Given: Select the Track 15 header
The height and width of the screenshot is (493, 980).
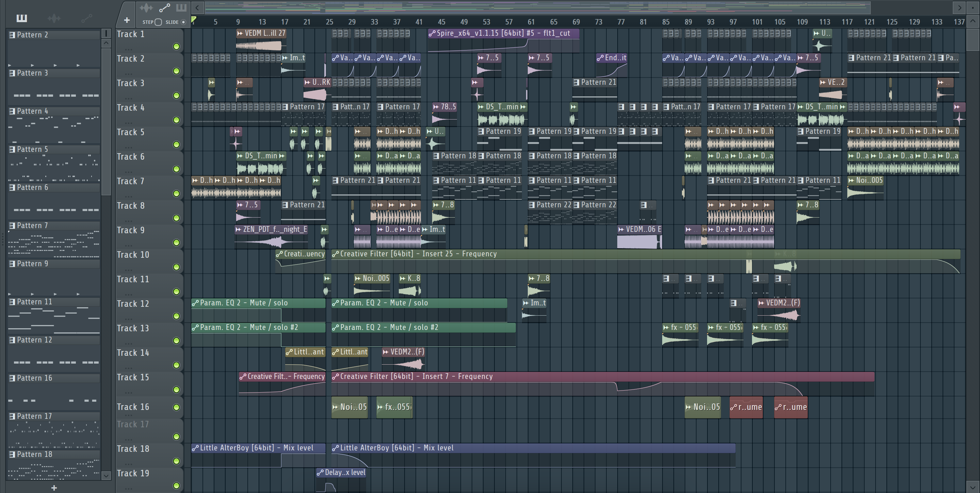Looking at the screenshot, I should point(149,383).
